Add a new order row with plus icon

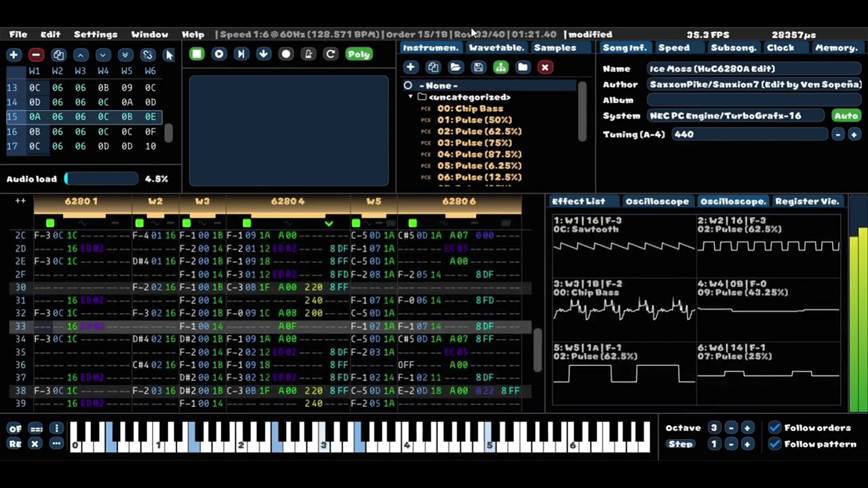[x=14, y=55]
